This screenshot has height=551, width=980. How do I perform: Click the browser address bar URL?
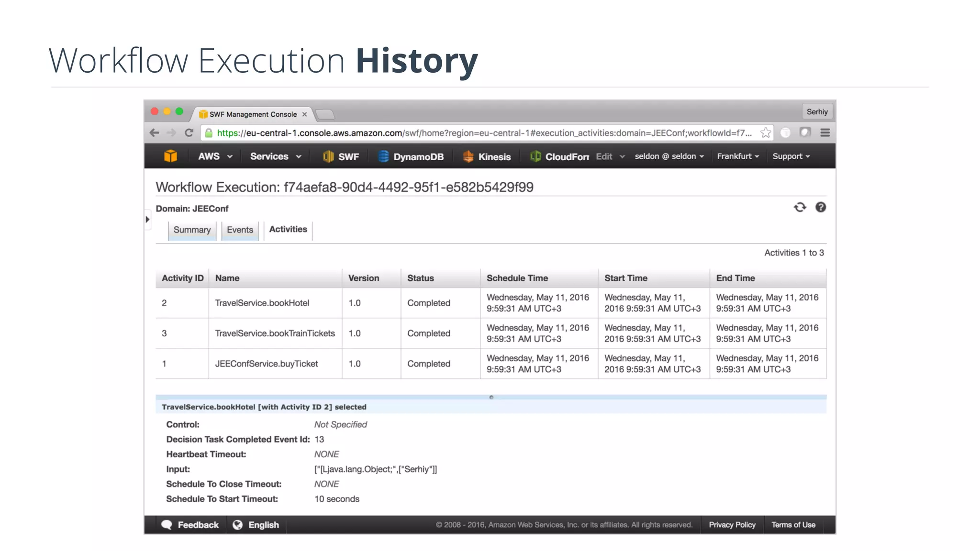(x=484, y=133)
